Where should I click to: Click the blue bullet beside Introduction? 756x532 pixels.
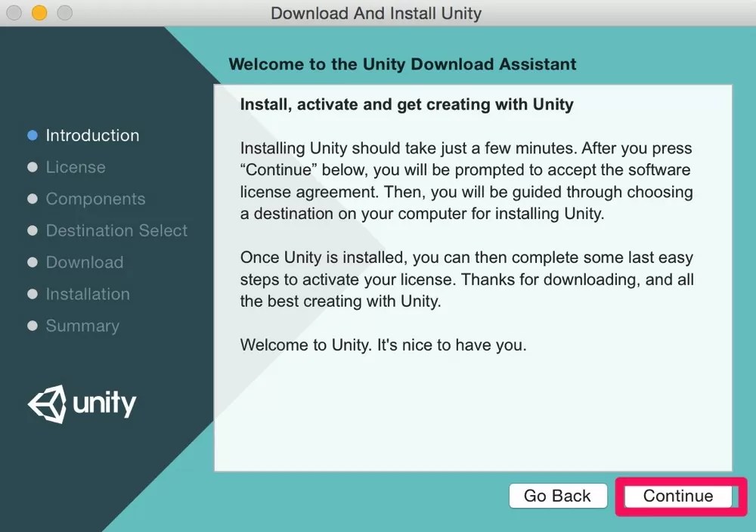tap(33, 135)
